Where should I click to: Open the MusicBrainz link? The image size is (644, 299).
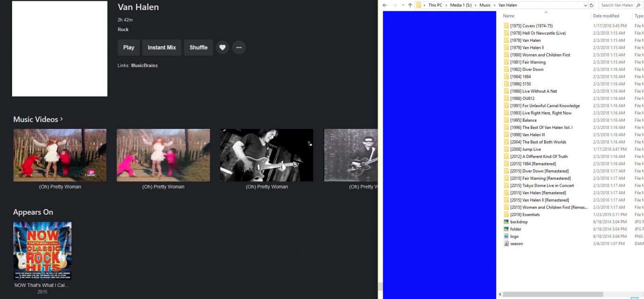[144, 65]
